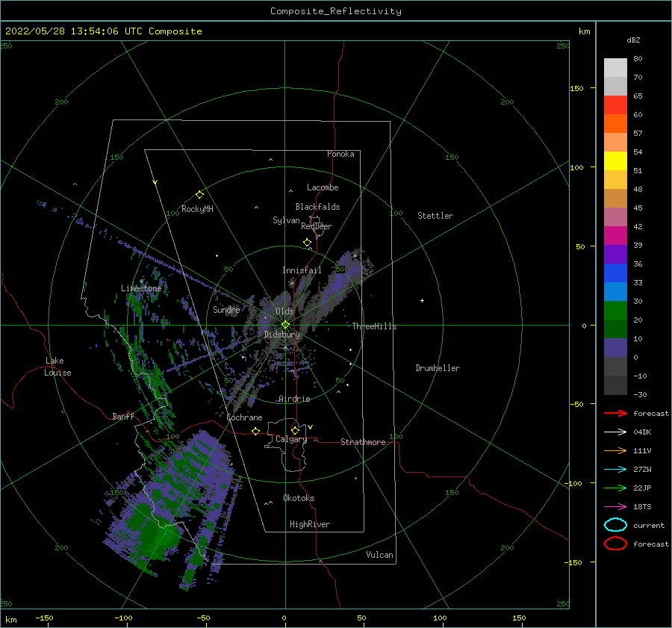
Task: Click the orange 111V arrow icon
Action: (x=615, y=450)
